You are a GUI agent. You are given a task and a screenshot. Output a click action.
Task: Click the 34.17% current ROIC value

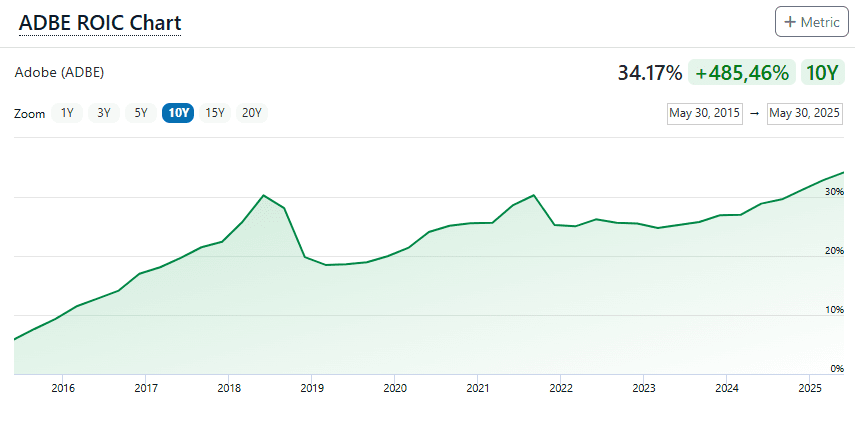click(649, 73)
